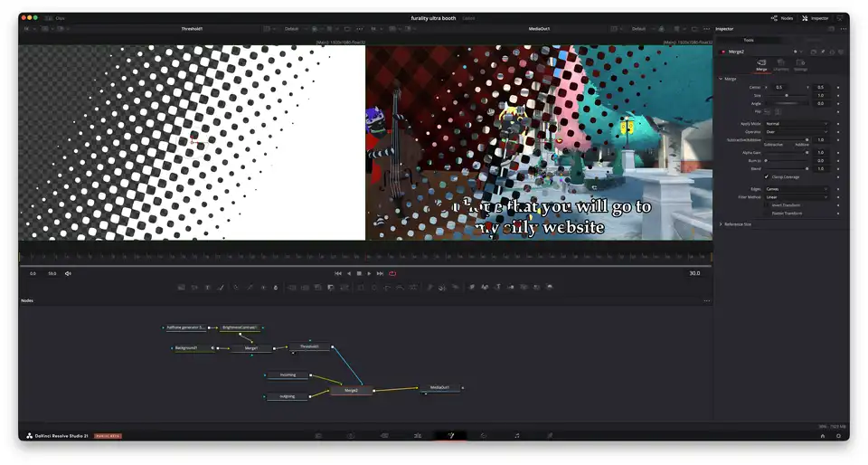Jump to the first frame
The image size is (868, 465).
[337, 273]
